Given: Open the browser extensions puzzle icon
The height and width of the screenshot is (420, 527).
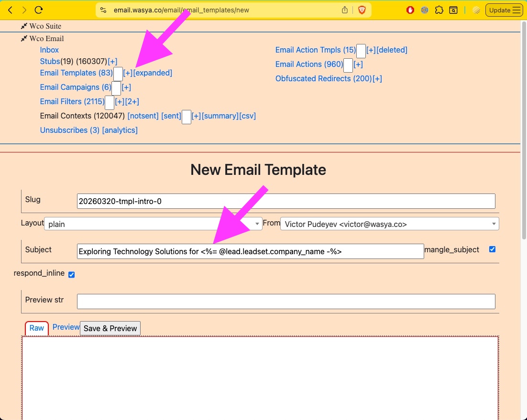Looking at the screenshot, I should click(439, 10).
